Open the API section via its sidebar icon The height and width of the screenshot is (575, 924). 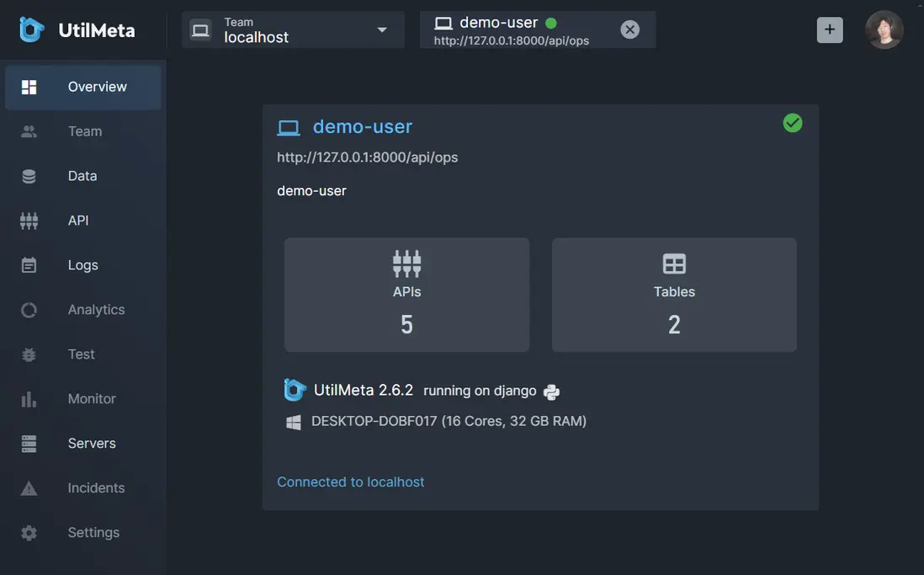(x=28, y=220)
